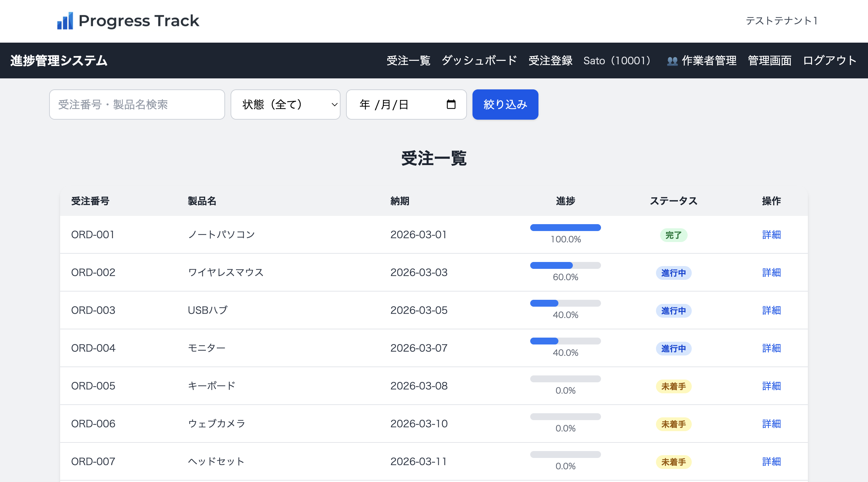The image size is (868, 482).
Task: Click the 作業者管理 people icon
Action: coord(672,61)
